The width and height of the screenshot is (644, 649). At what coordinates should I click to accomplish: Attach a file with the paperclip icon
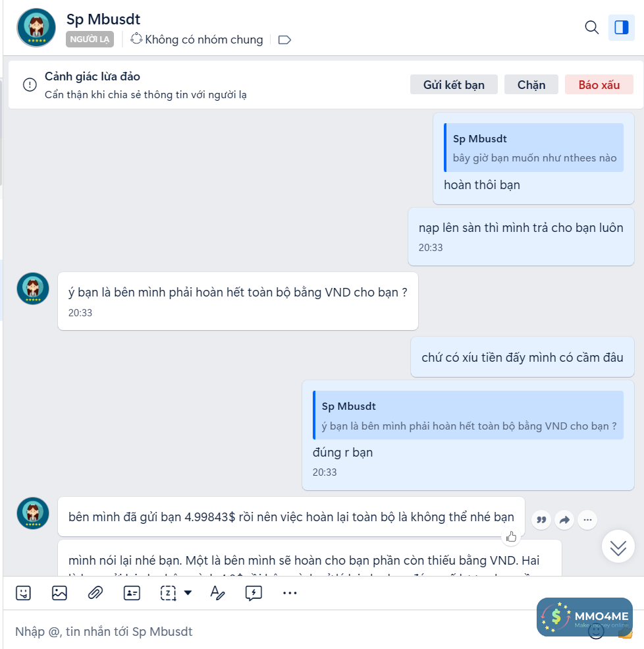tap(95, 593)
